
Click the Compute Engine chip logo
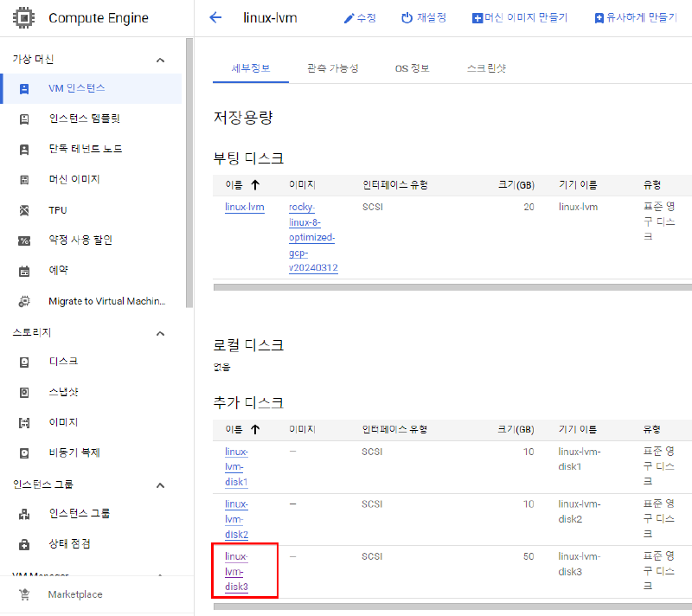[x=23, y=18]
